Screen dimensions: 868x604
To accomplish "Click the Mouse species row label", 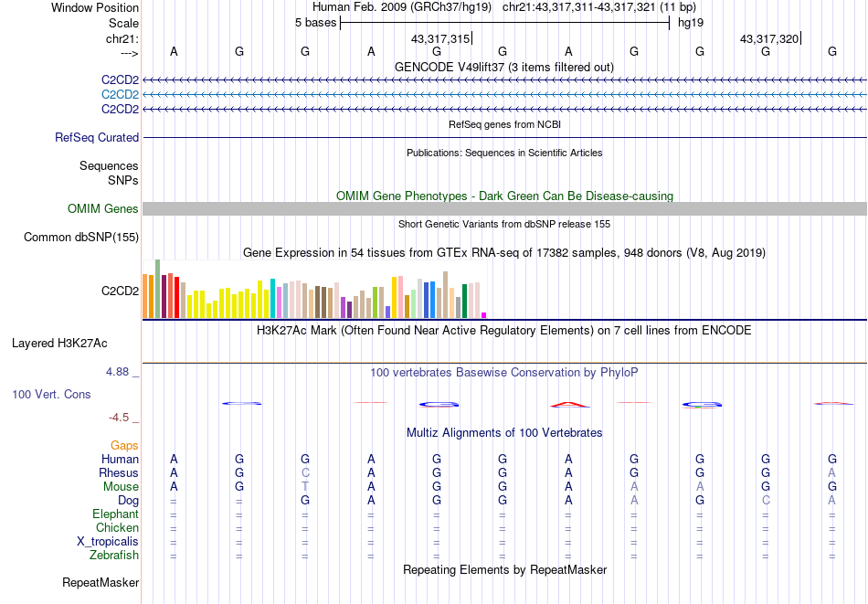I will (x=121, y=487).
